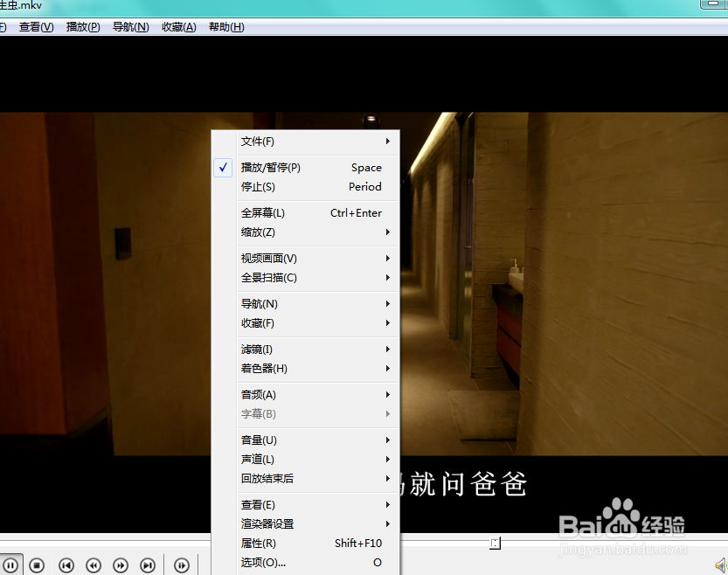The width and height of the screenshot is (728, 575).
Task: Click the rewind speed button
Action: pos(94,565)
